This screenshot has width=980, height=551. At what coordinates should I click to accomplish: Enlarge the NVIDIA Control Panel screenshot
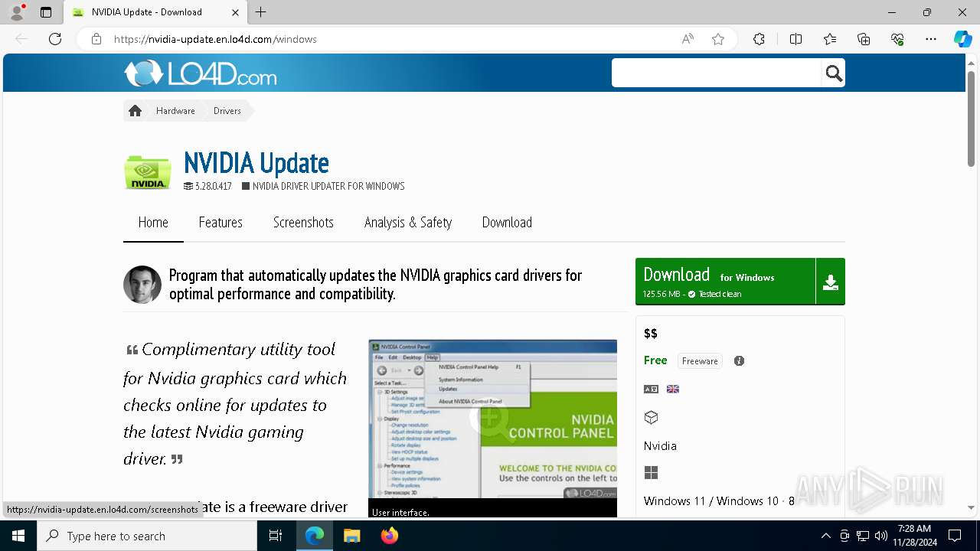click(492, 419)
